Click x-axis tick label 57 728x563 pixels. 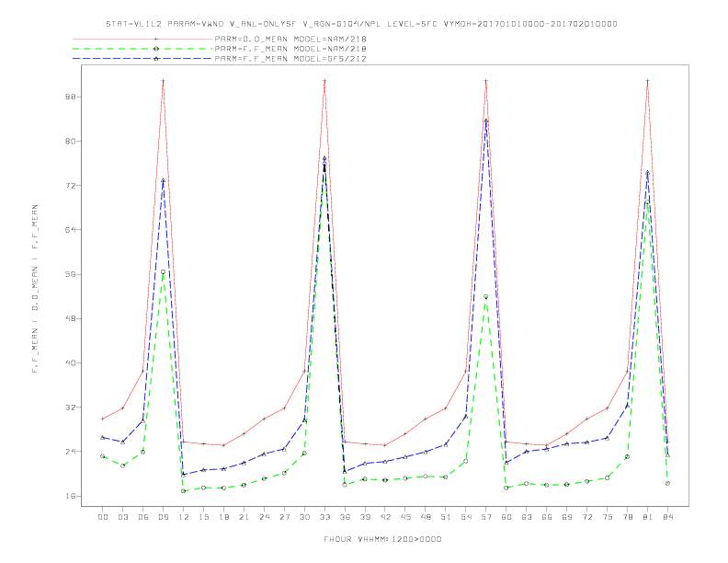click(x=486, y=517)
